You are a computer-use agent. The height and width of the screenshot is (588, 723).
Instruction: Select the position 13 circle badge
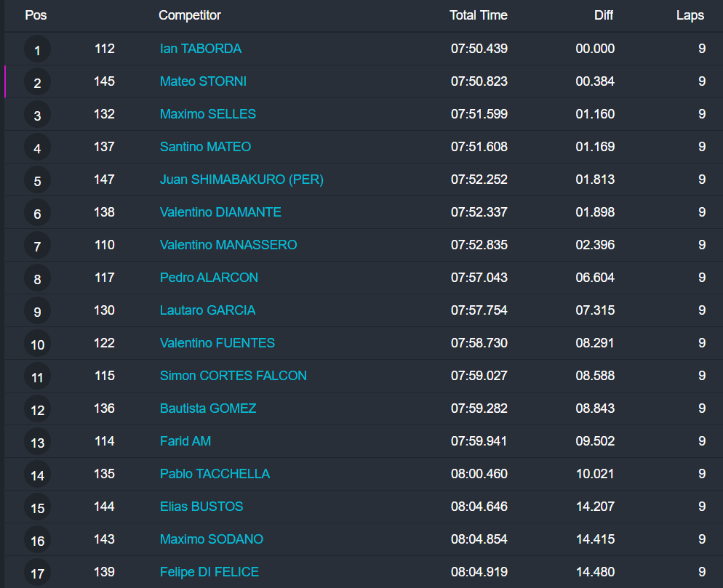[x=37, y=443]
